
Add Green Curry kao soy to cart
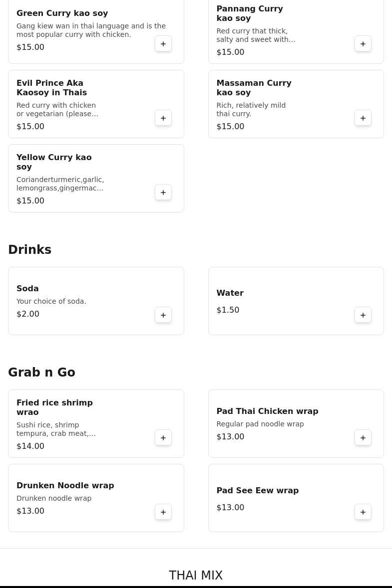point(163,44)
